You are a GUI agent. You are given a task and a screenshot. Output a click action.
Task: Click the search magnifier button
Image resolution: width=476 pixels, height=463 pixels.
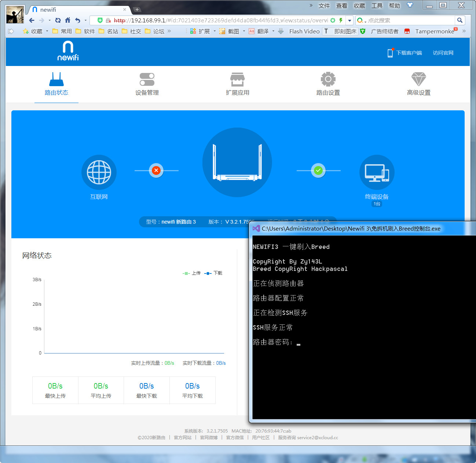(460, 21)
